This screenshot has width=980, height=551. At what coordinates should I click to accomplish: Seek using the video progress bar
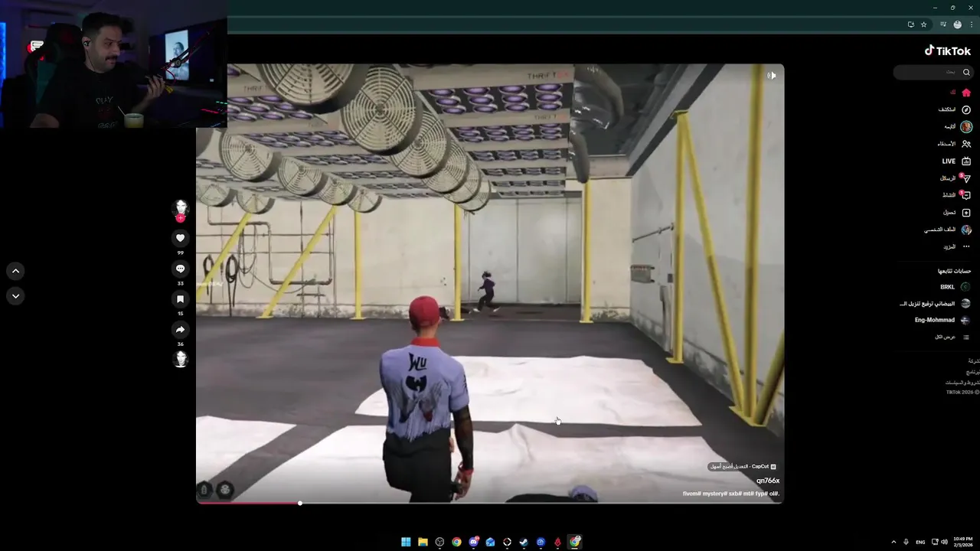pyautogui.click(x=490, y=503)
